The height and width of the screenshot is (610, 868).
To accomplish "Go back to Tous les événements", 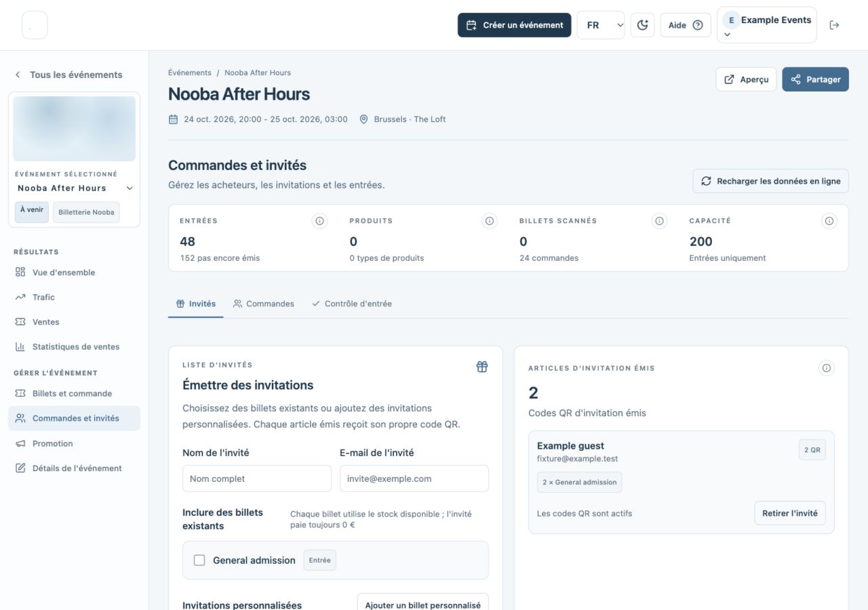I will coord(68,75).
